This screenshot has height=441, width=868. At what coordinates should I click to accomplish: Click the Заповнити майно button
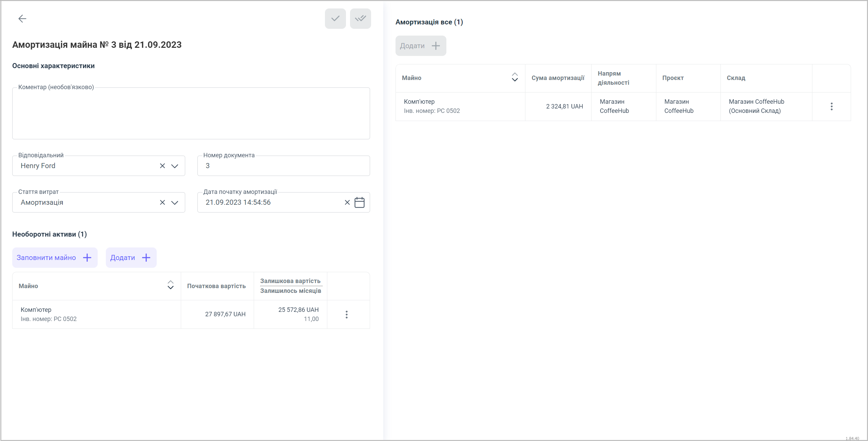[x=55, y=258]
